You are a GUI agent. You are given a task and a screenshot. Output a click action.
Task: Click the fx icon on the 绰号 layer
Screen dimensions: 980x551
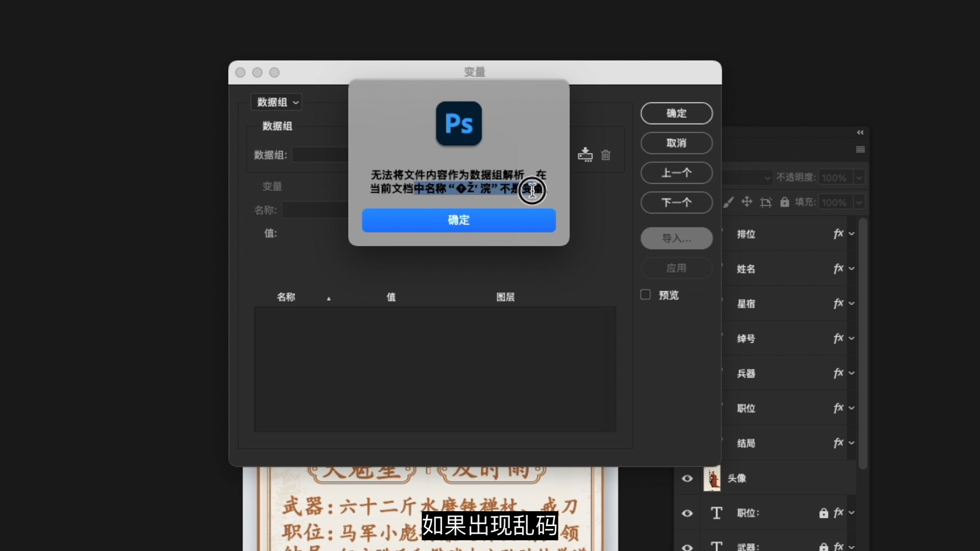tap(838, 338)
